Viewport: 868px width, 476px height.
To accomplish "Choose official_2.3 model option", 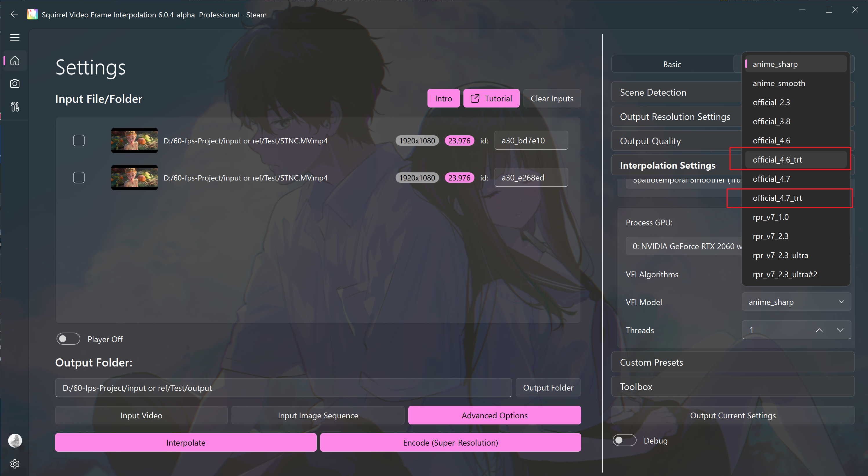I will point(796,102).
